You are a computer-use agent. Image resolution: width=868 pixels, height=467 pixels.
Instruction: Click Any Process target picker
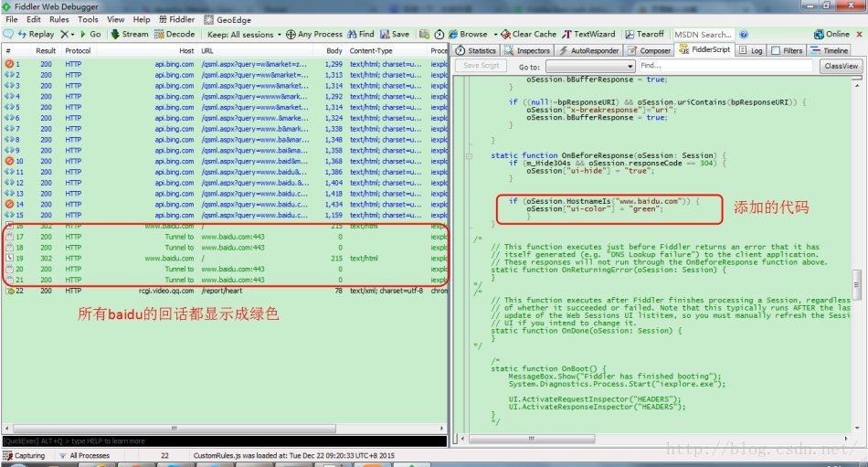(314, 35)
